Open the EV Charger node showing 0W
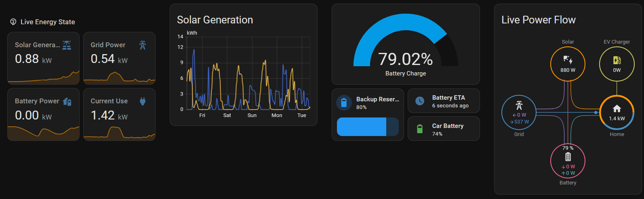 pos(617,64)
